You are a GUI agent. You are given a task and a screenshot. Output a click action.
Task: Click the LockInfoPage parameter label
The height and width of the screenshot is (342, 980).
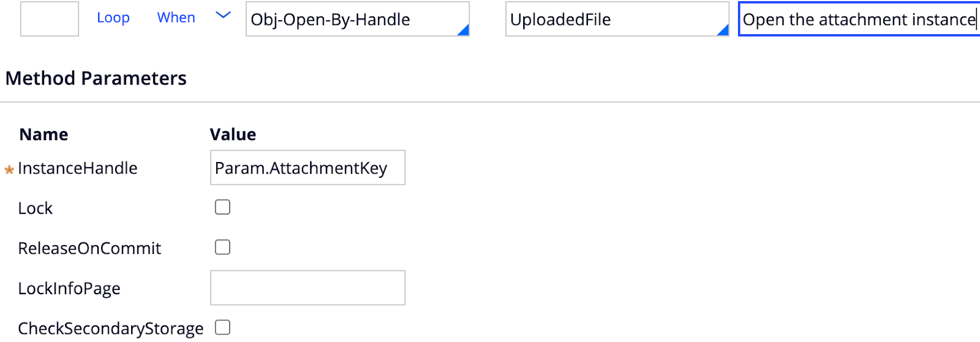[69, 288]
